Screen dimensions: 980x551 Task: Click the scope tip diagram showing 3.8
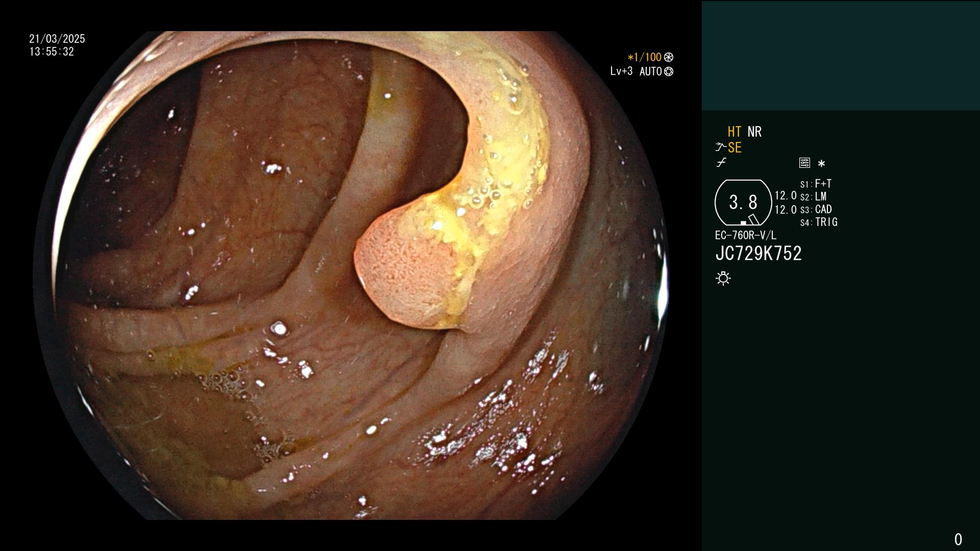743,203
